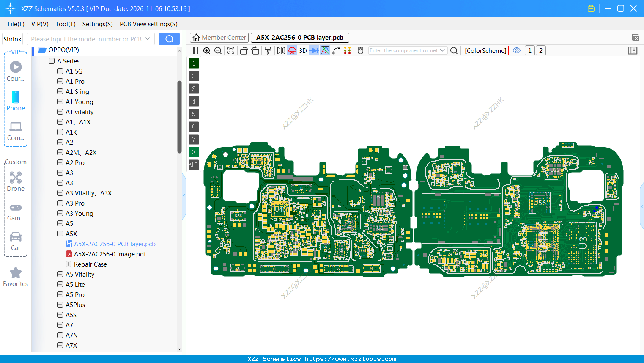Open the Tool(T) menu
Viewport: 644px width, 363px height.
(x=65, y=24)
